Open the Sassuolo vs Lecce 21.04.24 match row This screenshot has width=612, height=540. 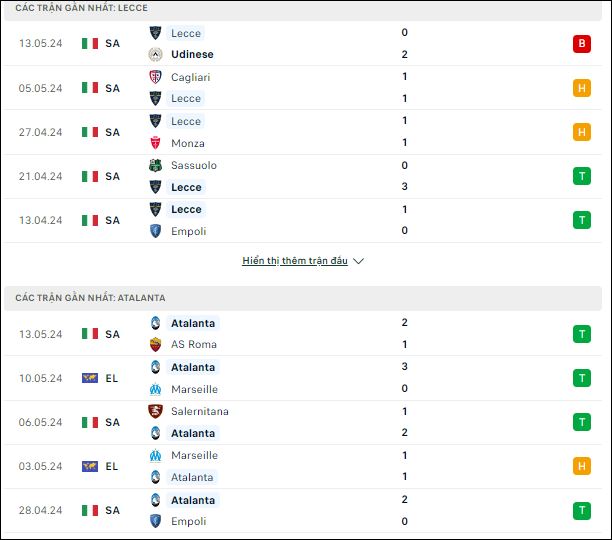[x=303, y=176]
